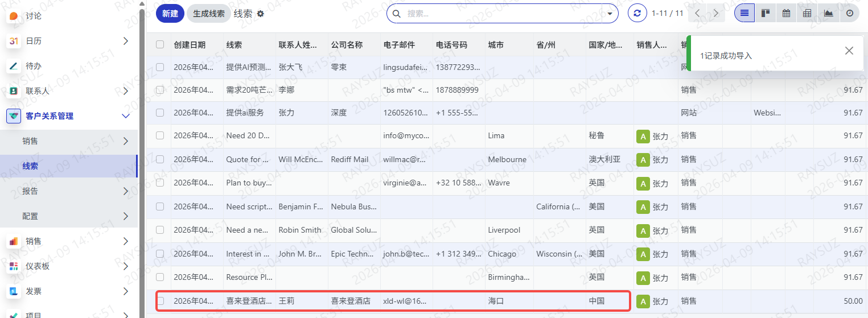The height and width of the screenshot is (318, 868).
Task: Expand the 配置 submenu chevron
Action: [x=126, y=216]
